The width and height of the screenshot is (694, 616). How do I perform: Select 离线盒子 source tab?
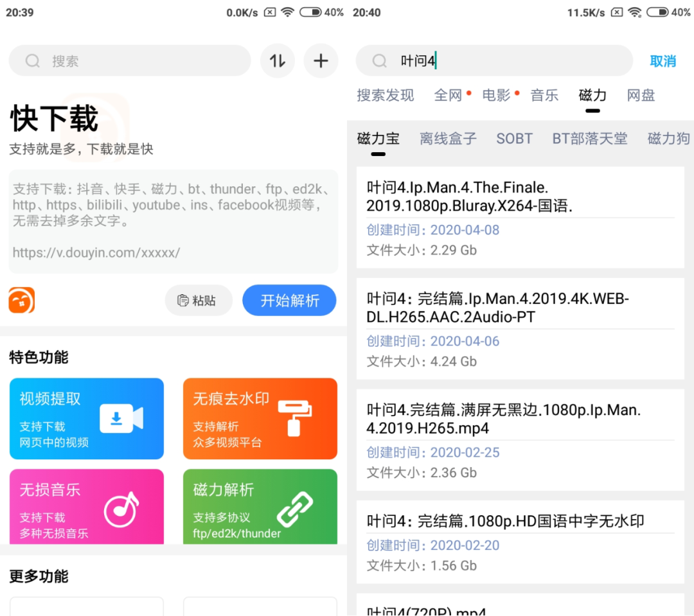point(449,139)
